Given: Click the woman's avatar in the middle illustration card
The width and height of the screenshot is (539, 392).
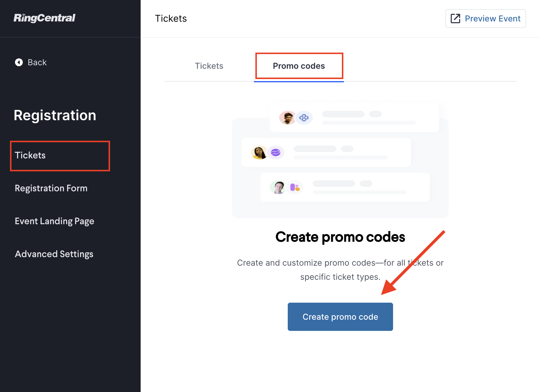Looking at the screenshot, I should point(259,153).
